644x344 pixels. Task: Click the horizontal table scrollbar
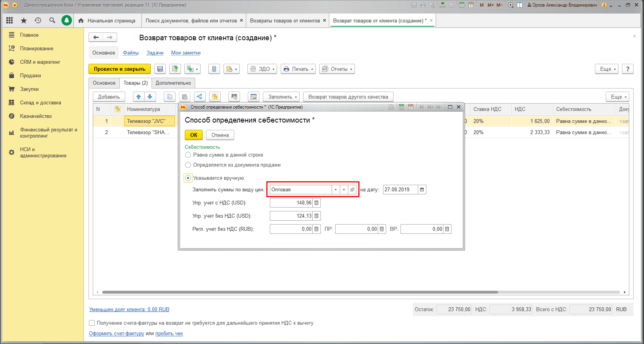300,292
